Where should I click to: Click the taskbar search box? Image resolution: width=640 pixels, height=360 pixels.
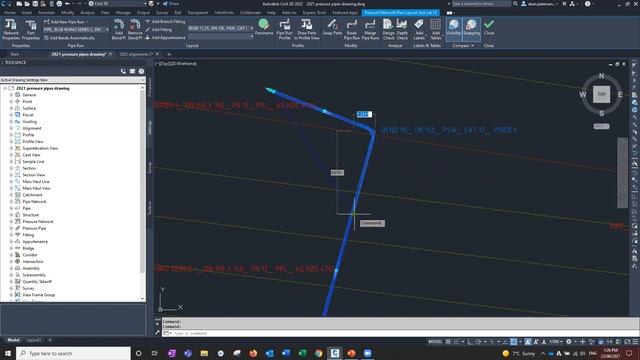click(x=73, y=353)
